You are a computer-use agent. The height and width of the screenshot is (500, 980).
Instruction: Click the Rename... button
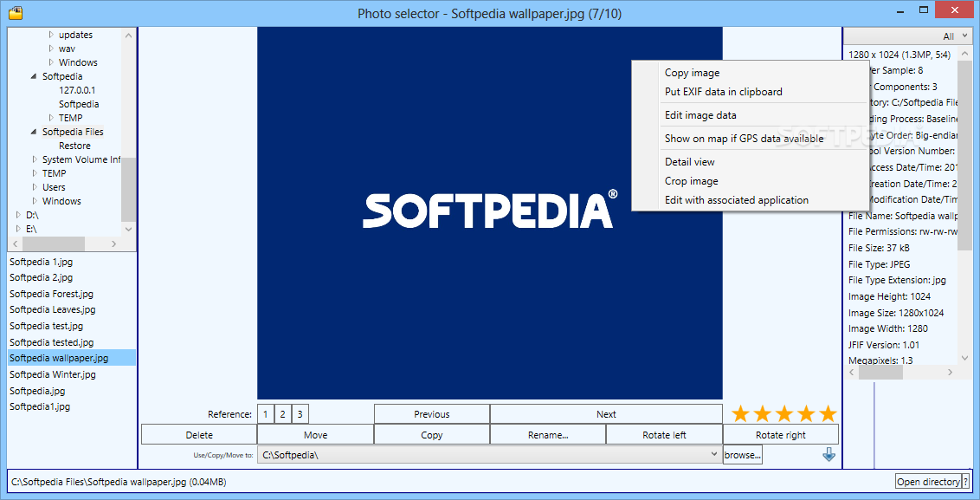coord(548,435)
